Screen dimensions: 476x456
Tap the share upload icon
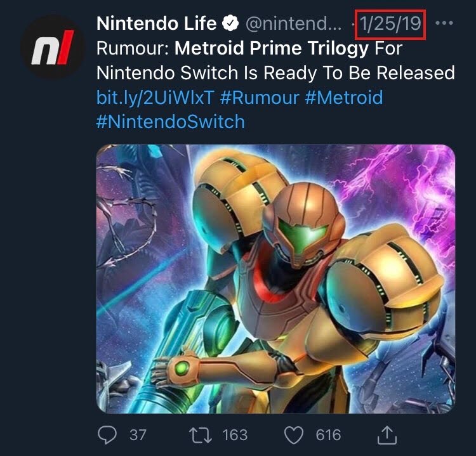387,434
